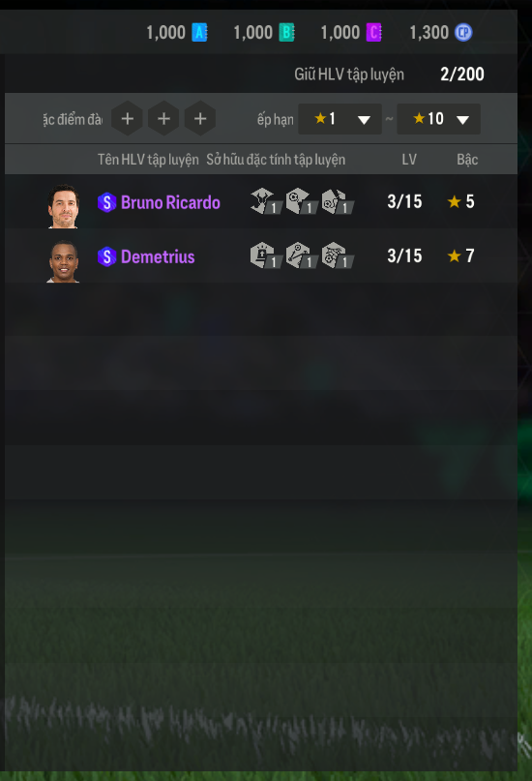Select Bruno Ricardo's portrait thumbnail

[63, 206]
